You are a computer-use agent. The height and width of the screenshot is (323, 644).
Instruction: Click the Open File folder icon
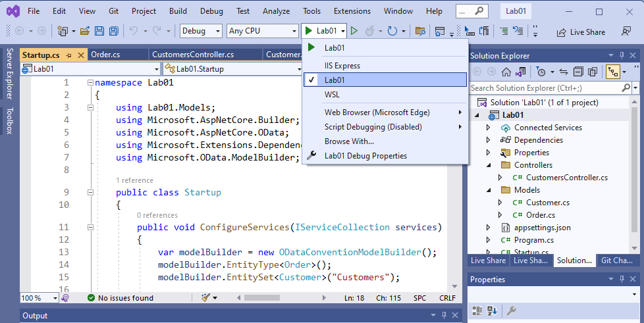tap(85, 31)
